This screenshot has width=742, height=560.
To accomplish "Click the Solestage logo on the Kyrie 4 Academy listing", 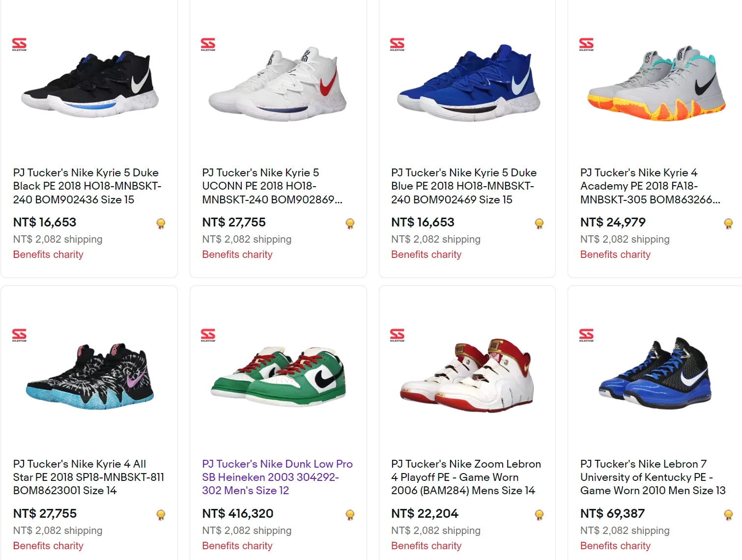I will pos(585,44).
